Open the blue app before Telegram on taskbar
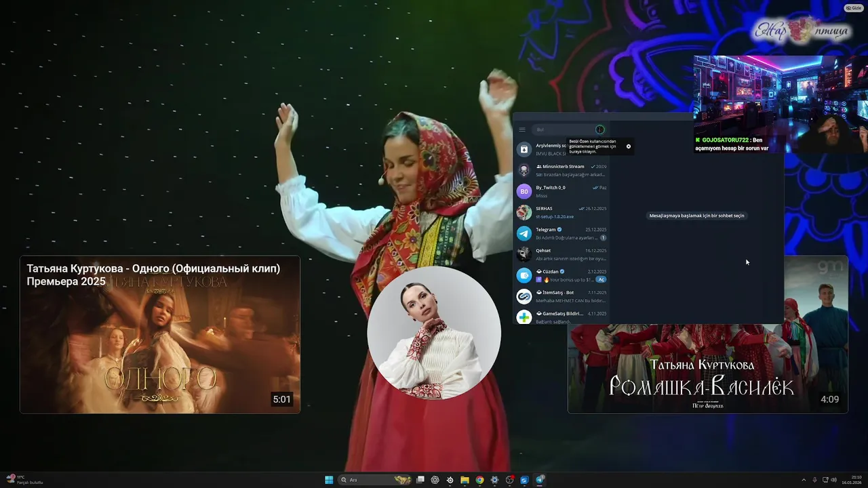 (x=524, y=480)
